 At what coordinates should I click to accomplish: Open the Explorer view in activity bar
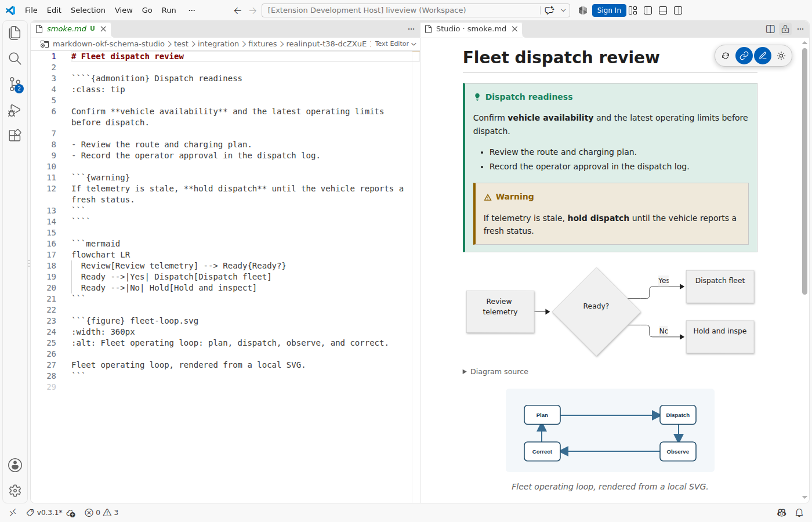(x=15, y=33)
